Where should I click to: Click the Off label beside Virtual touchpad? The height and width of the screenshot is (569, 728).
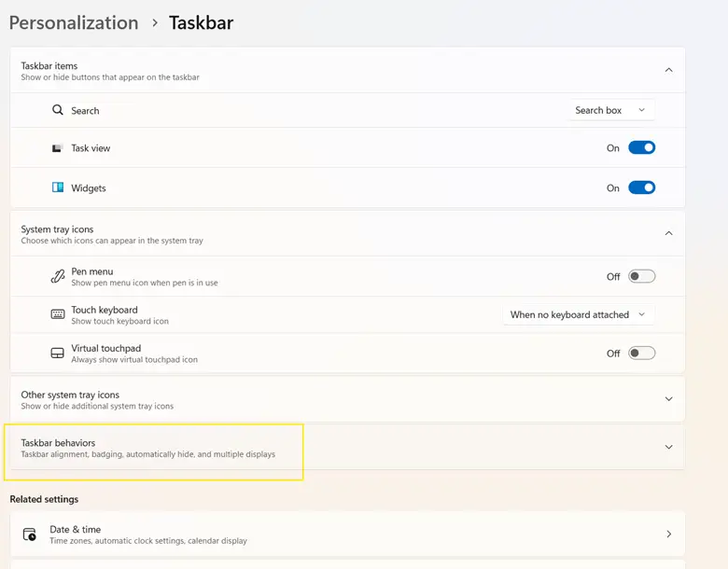click(613, 354)
